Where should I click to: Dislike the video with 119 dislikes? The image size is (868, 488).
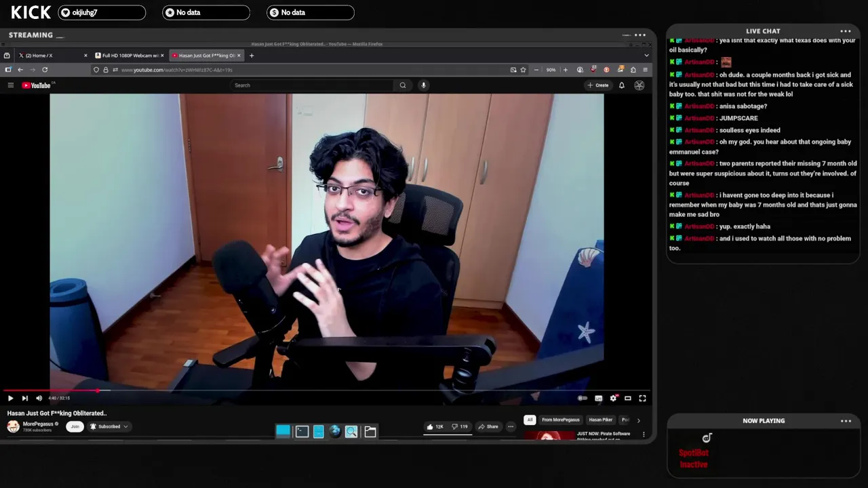(x=460, y=427)
